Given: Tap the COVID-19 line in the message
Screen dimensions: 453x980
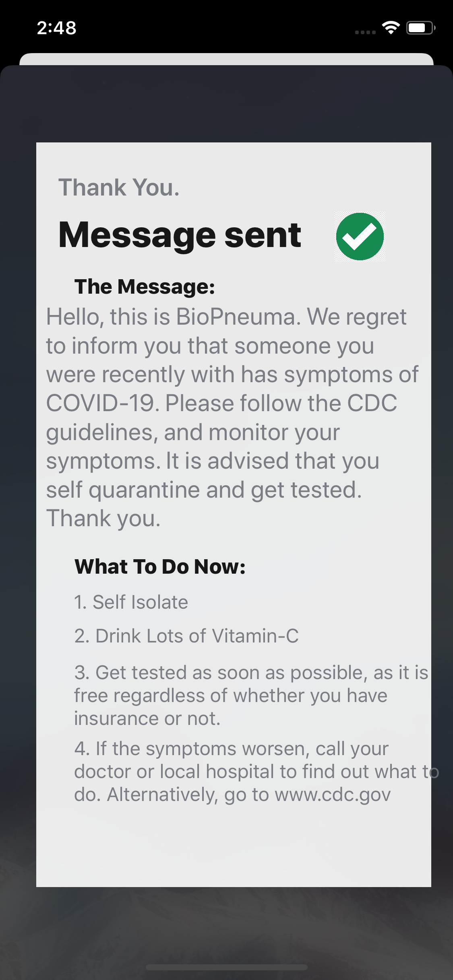Looking at the screenshot, I should (221, 403).
